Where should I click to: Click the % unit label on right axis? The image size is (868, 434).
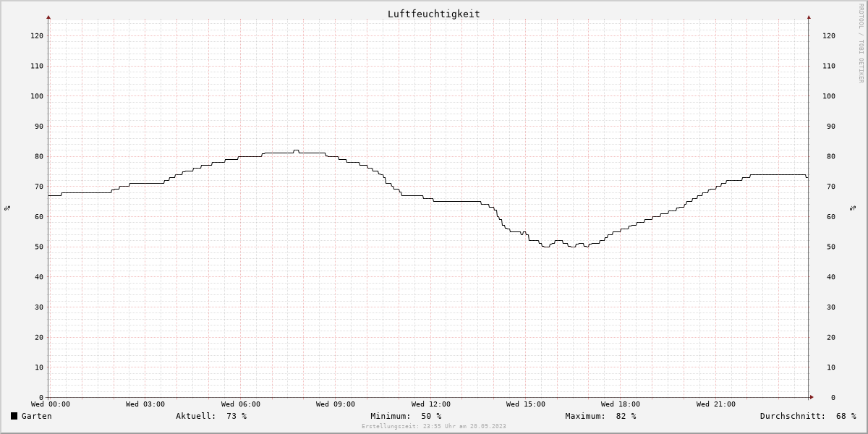[852, 208]
